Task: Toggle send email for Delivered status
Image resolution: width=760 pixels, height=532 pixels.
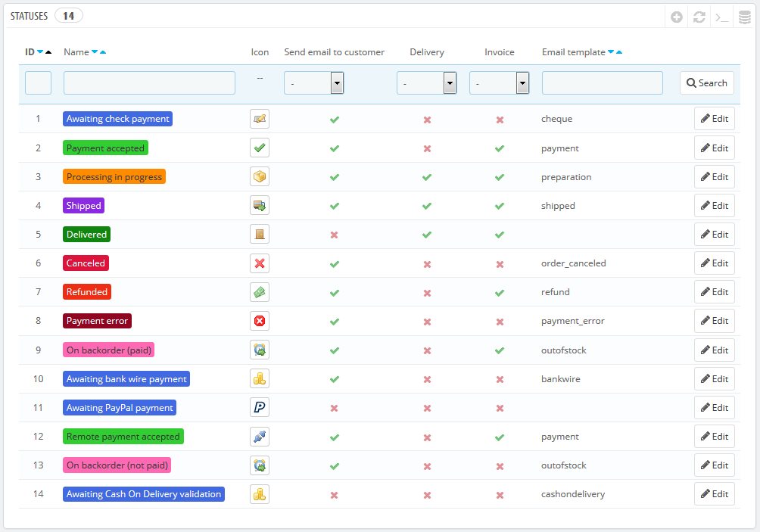Action: 334,235
